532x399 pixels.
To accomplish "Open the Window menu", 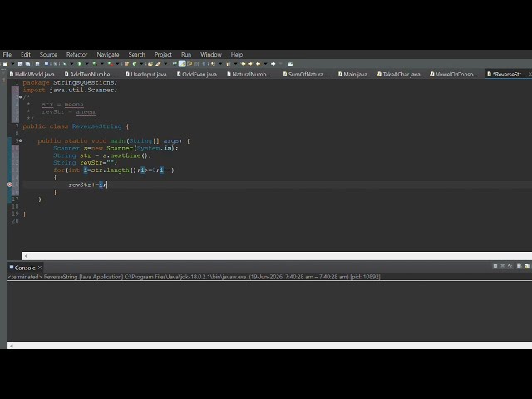I will (x=210, y=55).
